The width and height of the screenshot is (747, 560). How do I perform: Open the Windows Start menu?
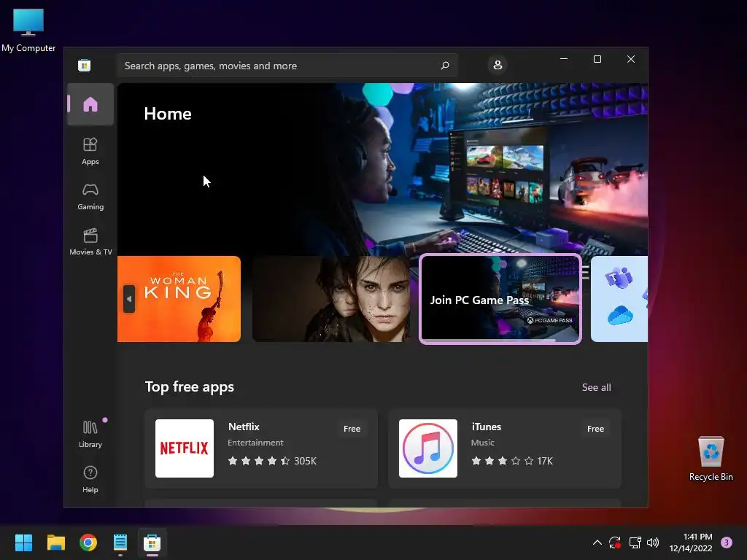pos(23,542)
